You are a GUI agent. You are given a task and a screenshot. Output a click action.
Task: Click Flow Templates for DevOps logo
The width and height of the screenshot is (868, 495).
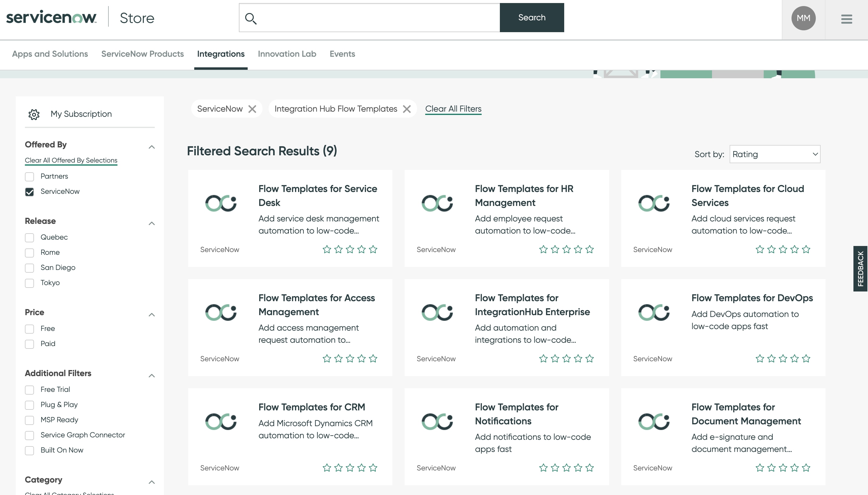(x=654, y=312)
